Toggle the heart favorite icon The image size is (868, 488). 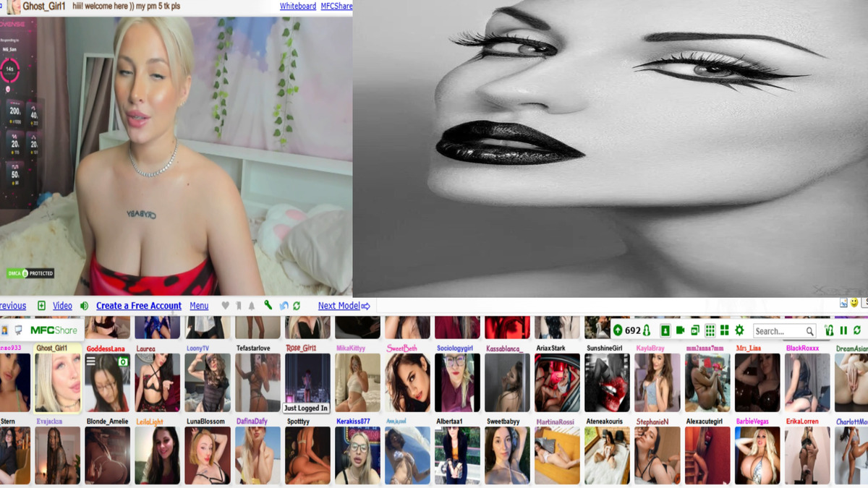coord(225,306)
